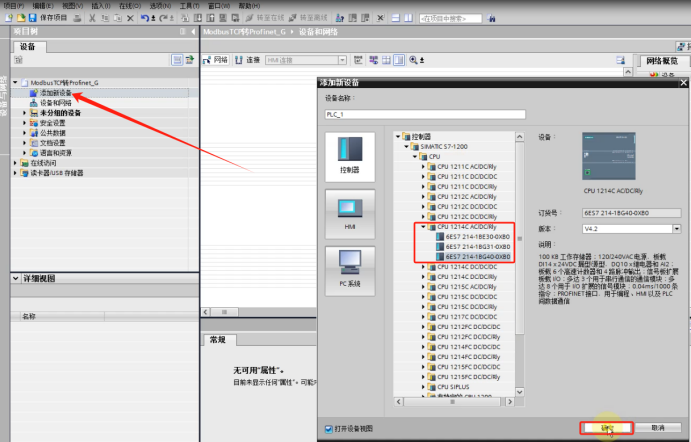This screenshot has height=442, width=691.
Task: Expand CPU 1211C AC/DC/Rly folder
Action: click(x=423, y=167)
